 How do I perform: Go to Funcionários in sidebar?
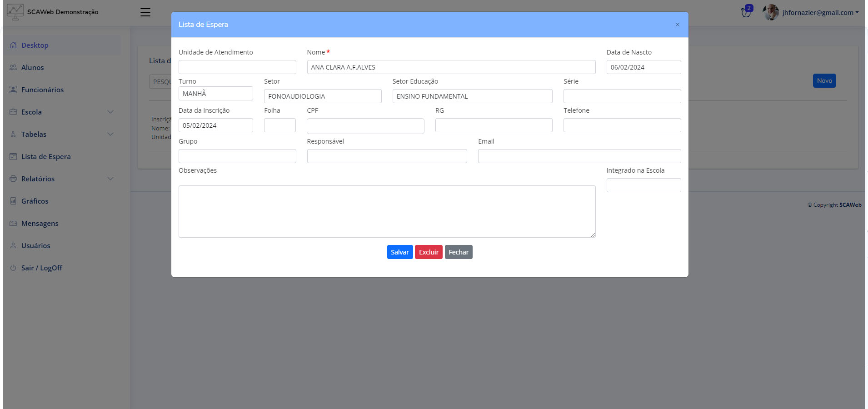(x=42, y=90)
